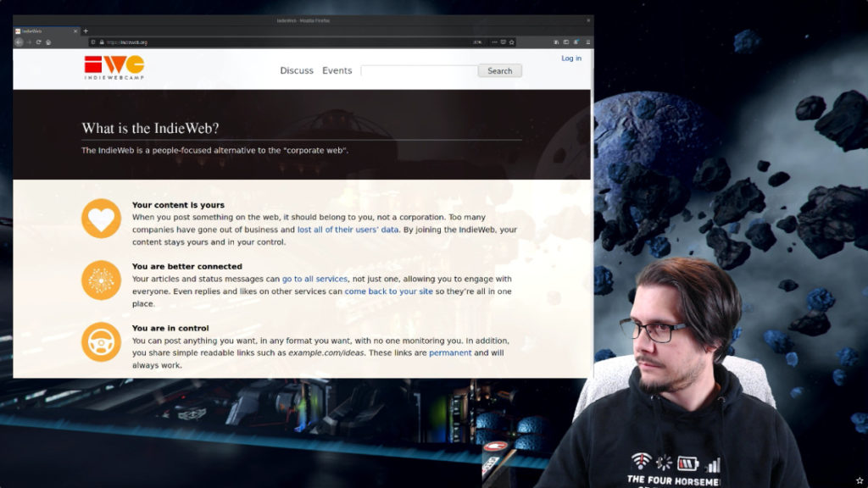Click the "Your content is yours" heading
This screenshot has height=488, width=868.
[178, 205]
